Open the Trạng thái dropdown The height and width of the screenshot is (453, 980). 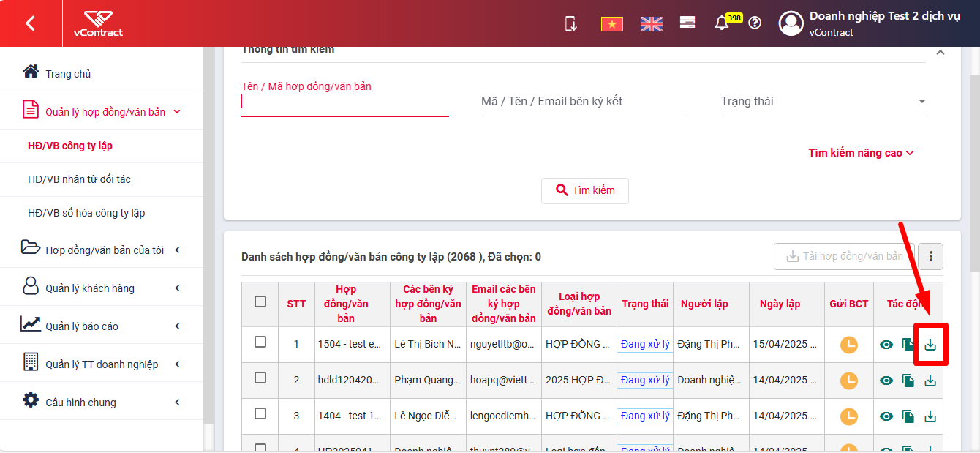pos(824,102)
